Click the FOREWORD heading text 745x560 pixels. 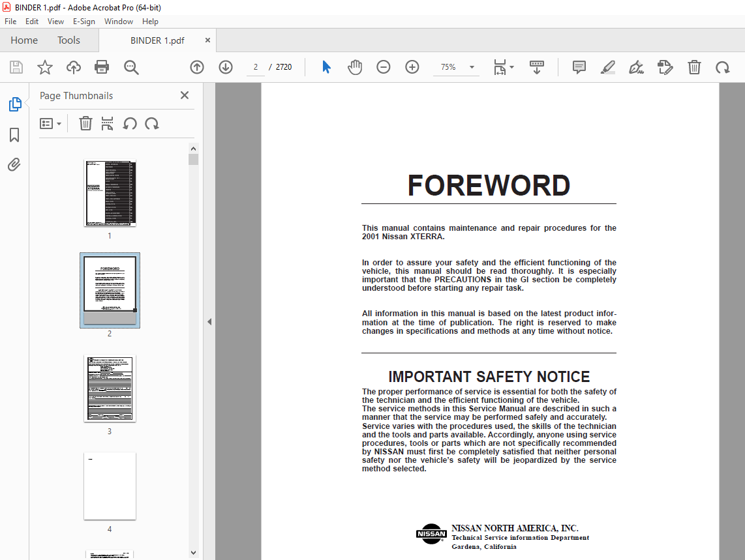[x=489, y=185]
